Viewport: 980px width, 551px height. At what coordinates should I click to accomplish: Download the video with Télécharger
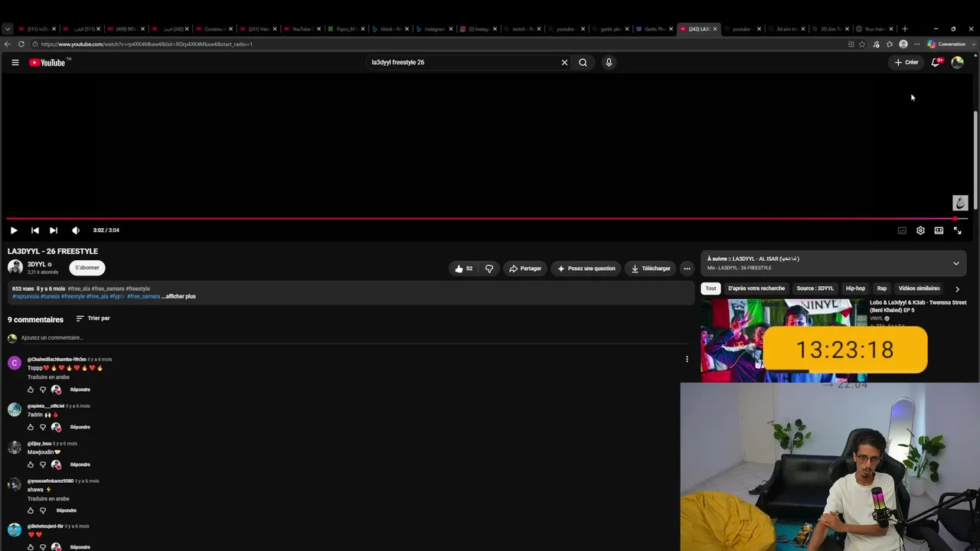coord(651,269)
